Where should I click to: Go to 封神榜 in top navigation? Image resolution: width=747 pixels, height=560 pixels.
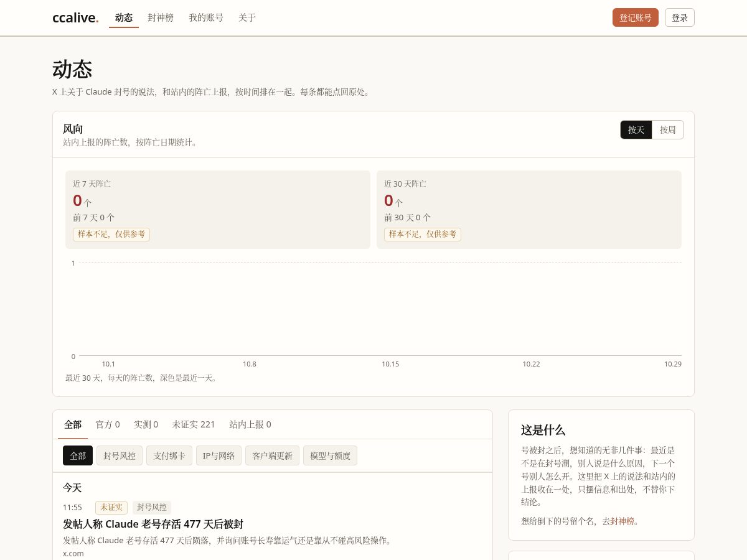[x=161, y=17]
